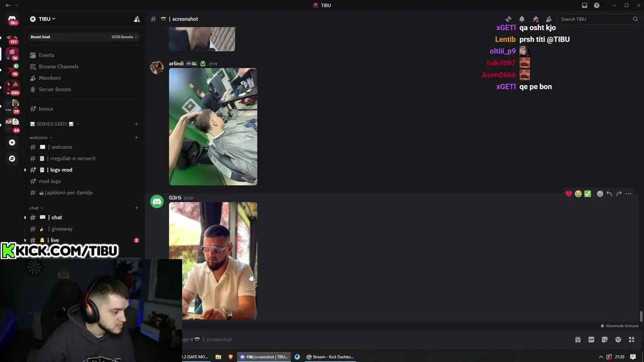This screenshot has width=644, height=362.
Task: Switch to Stream Kick Dashboard taskbar window
Action: point(330,357)
